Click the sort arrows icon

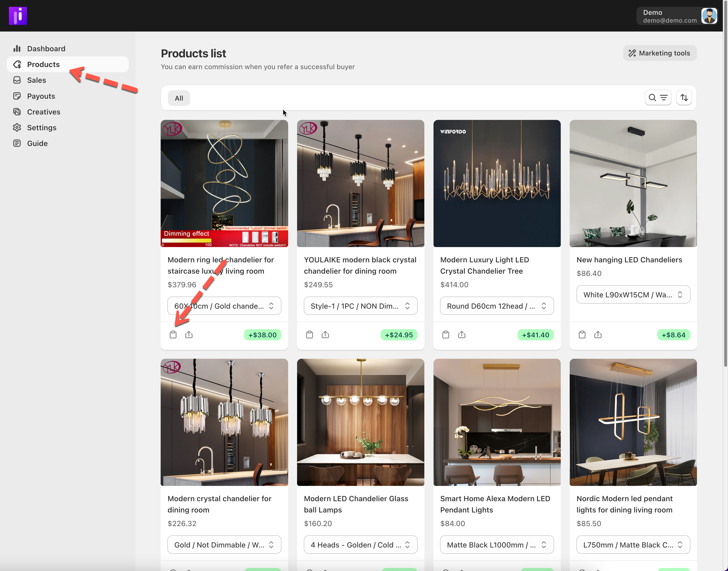[x=684, y=98]
